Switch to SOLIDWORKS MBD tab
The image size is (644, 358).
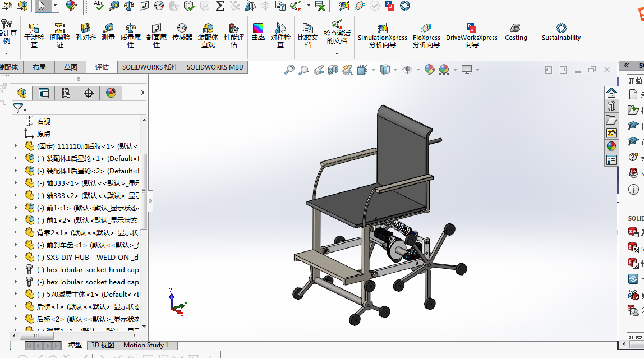pos(215,67)
